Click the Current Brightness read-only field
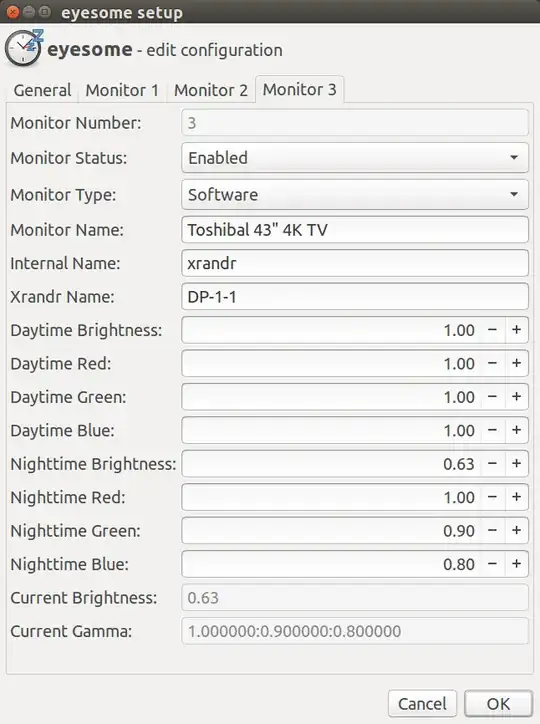The image size is (540, 724). tap(355, 597)
